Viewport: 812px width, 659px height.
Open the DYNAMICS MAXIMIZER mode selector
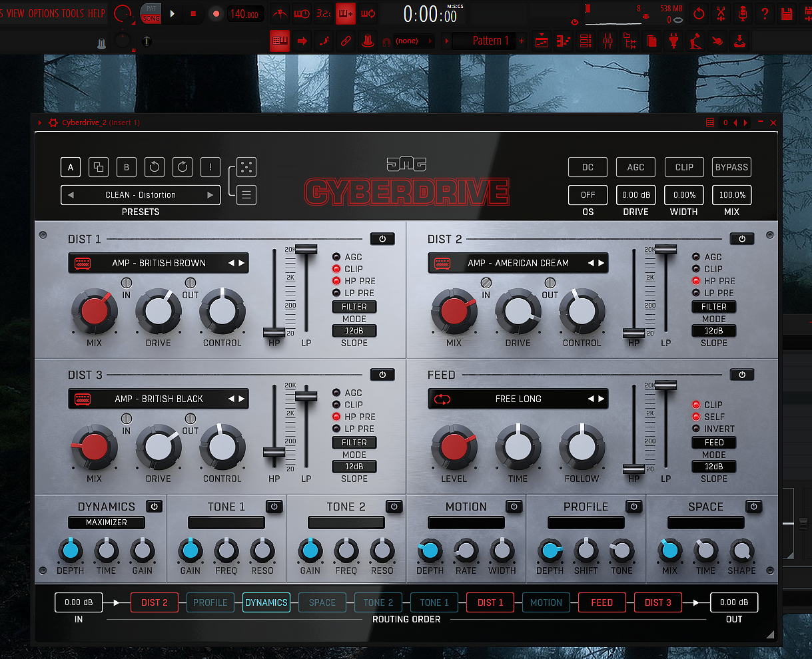point(107,523)
